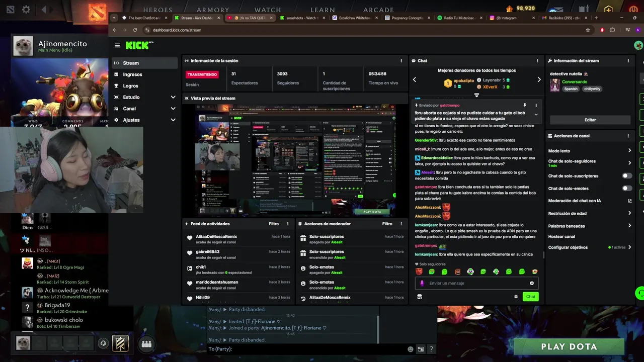The image size is (644, 362).
Task: Open new browser tab
Action: (596, 18)
